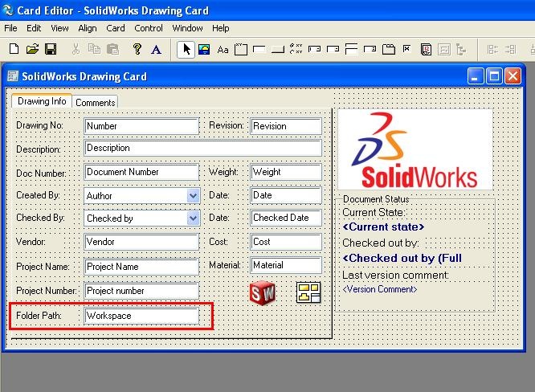The width and height of the screenshot is (535, 392).
Task: Click the yellow layout icon on card
Action: (x=308, y=292)
